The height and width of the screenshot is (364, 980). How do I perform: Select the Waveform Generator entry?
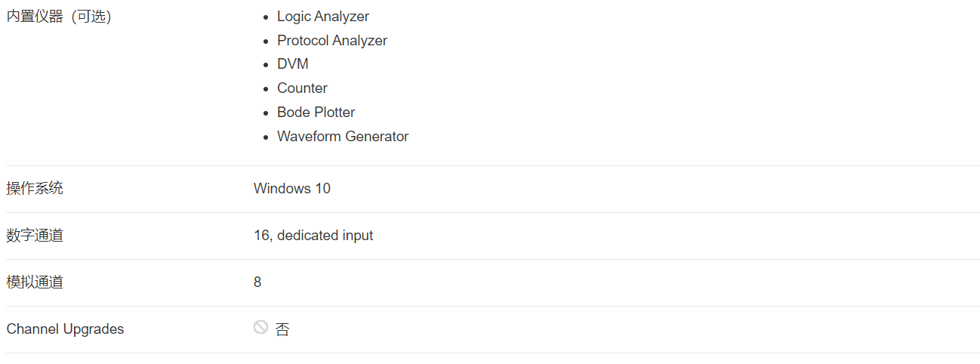(343, 137)
